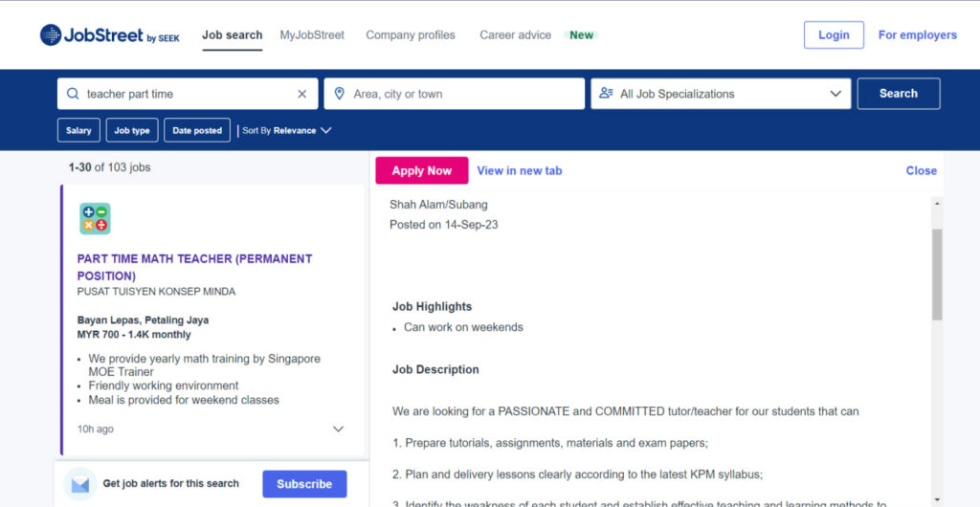The image size is (980, 507).
Task: Go to MyJobStreet tab
Action: [x=312, y=35]
